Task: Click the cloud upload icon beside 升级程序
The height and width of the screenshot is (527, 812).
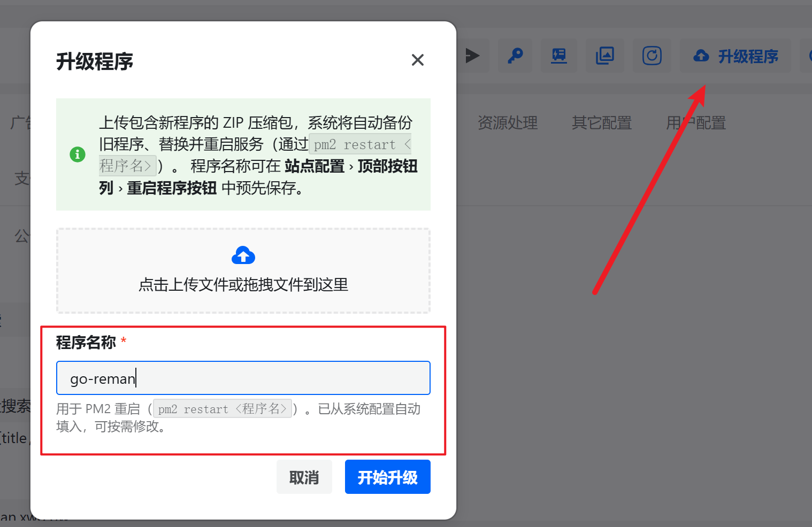Action: pos(701,56)
